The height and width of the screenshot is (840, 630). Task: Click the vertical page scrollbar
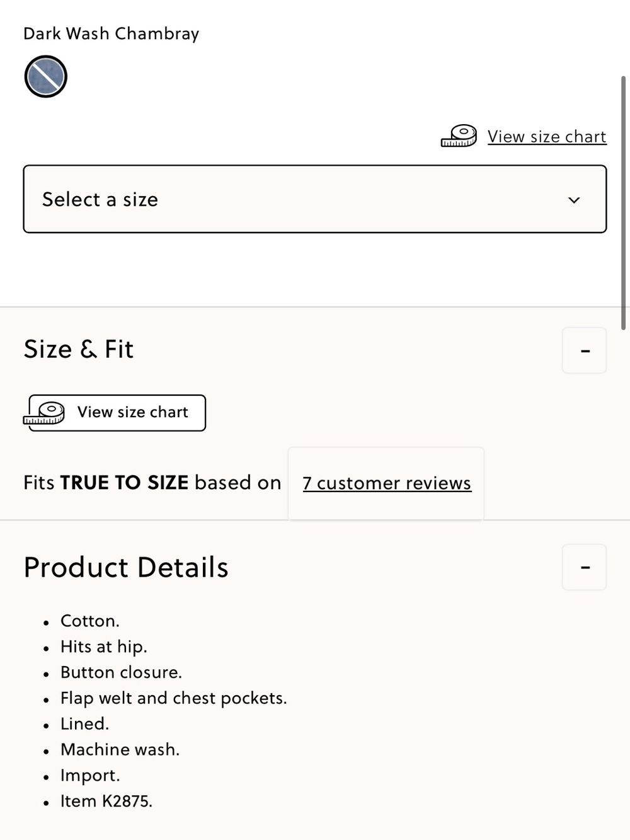tap(624, 203)
